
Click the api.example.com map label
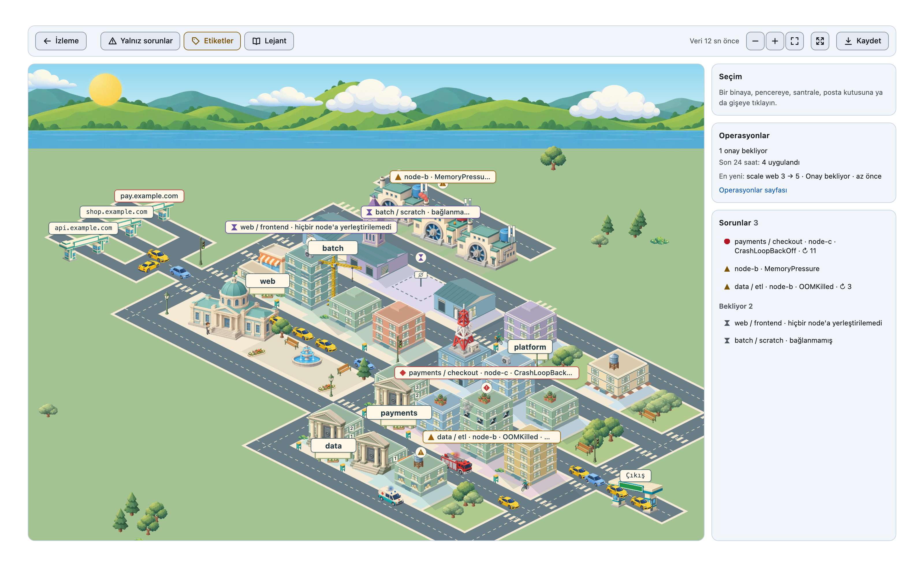coord(83,228)
